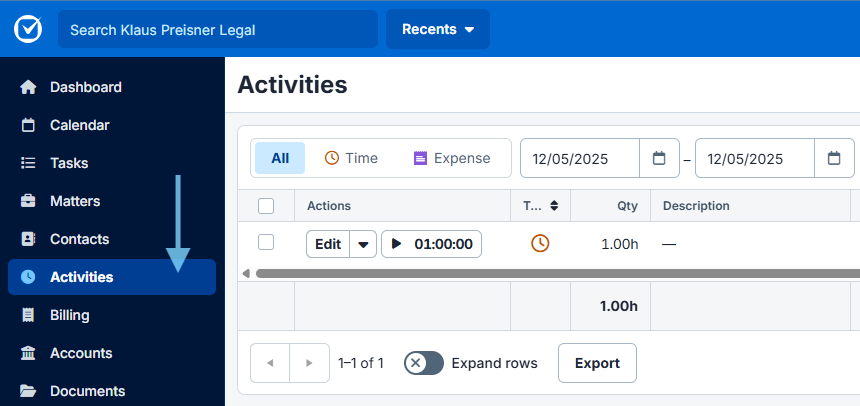
Task: Click the Documents folder icon
Action: coord(28,391)
